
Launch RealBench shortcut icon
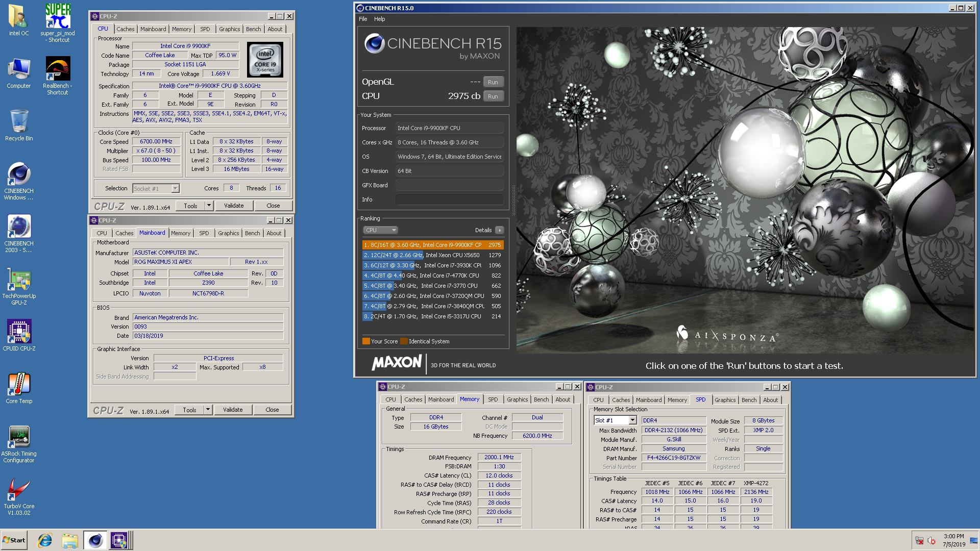(x=58, y=76)
